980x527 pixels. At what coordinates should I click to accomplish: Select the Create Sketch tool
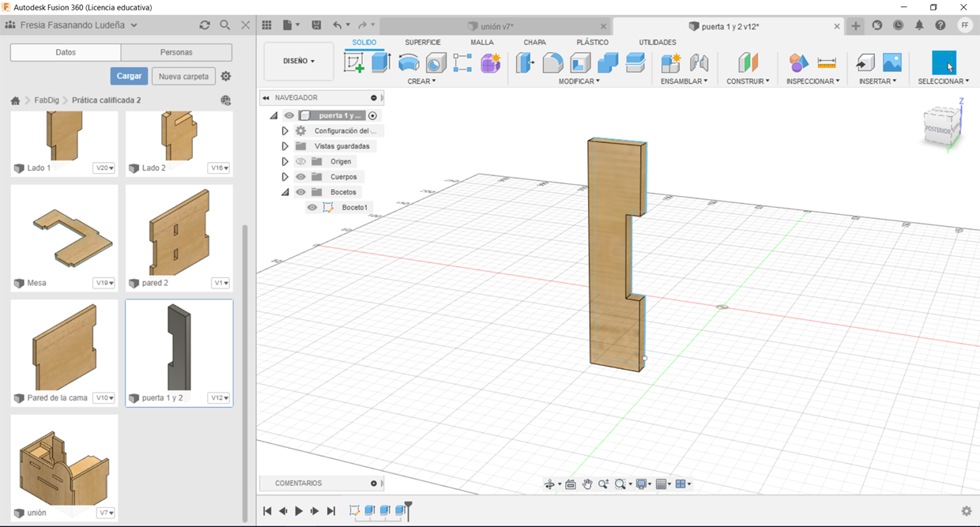[354, 63]
